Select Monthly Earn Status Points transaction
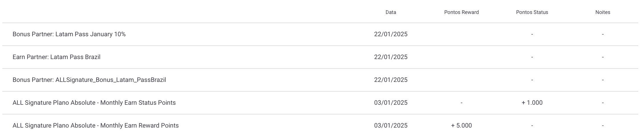The image size is (644, 137). tap(320, 103)
